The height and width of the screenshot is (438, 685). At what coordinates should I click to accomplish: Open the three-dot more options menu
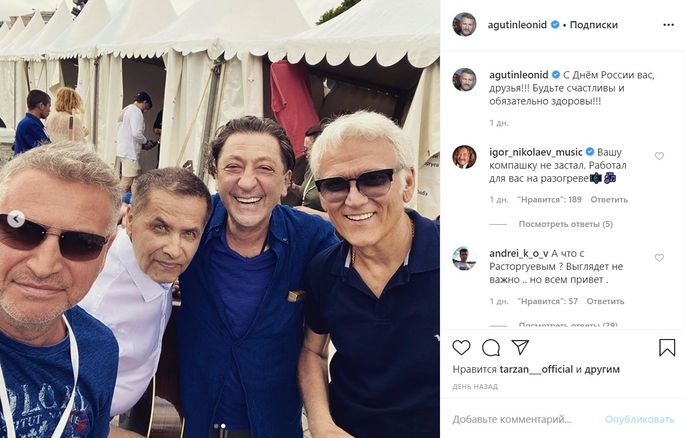pos(668,25)
